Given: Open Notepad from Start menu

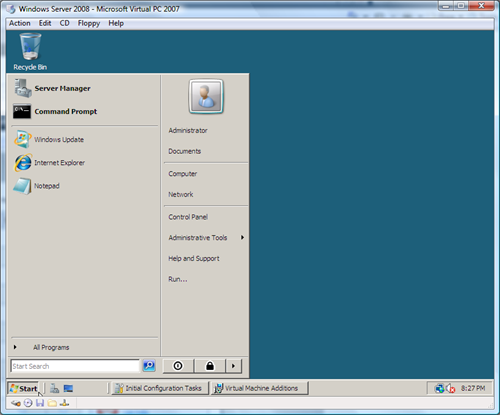Looking at the screenshot, I should [37, 186].
